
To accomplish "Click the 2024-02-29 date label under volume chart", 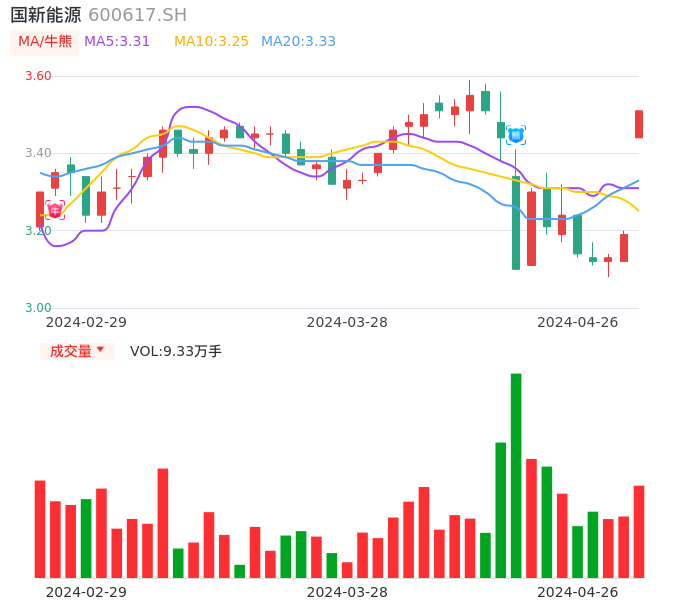I will 86,592.
